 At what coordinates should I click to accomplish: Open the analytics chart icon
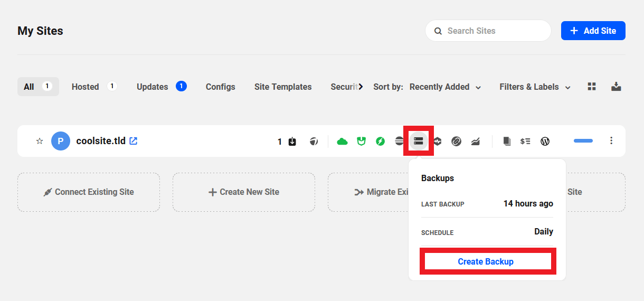pos(476,141)
